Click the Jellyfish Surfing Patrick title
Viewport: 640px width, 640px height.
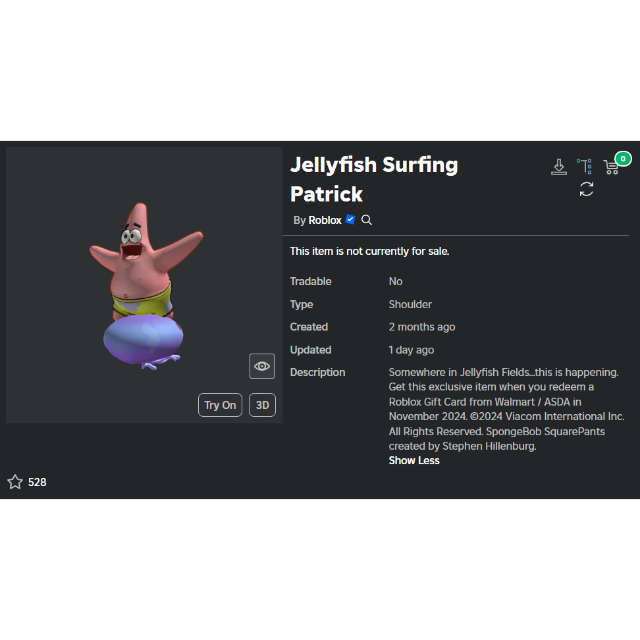[374, 179]
